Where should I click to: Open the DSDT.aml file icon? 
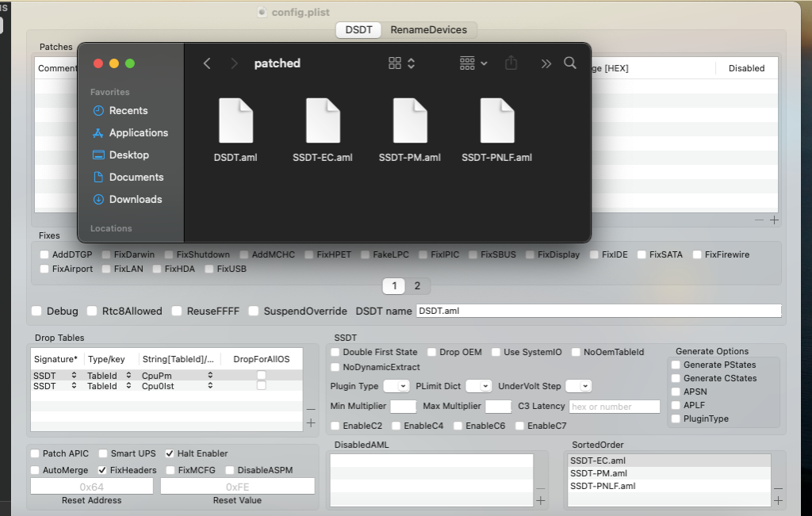(236, 121)
